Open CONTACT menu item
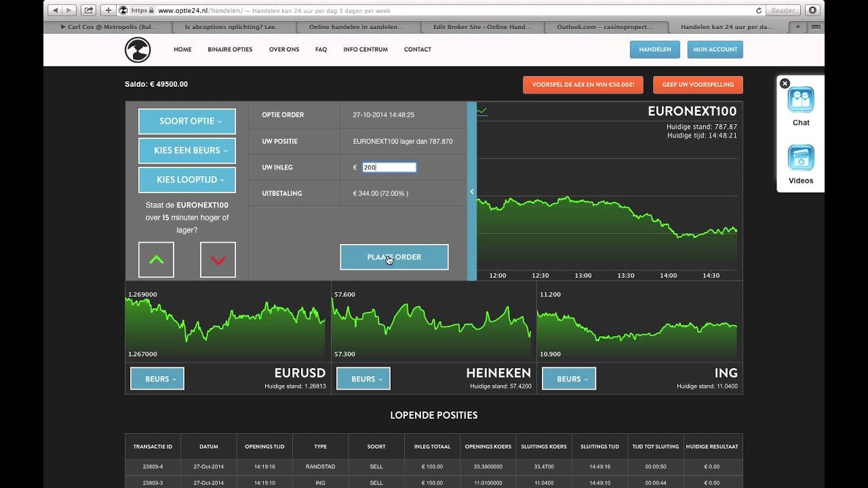Viewport: 868px width, 488px height. [x=418, y=49]
